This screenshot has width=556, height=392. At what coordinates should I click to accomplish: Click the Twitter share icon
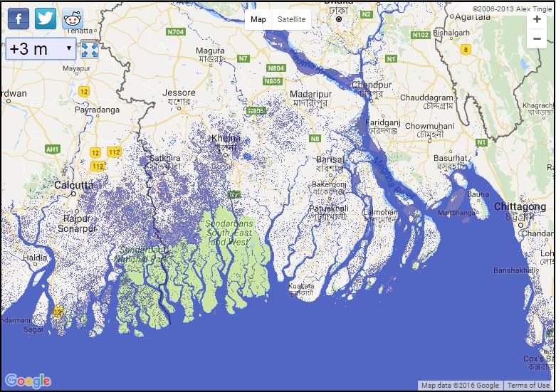click(46, 18)
